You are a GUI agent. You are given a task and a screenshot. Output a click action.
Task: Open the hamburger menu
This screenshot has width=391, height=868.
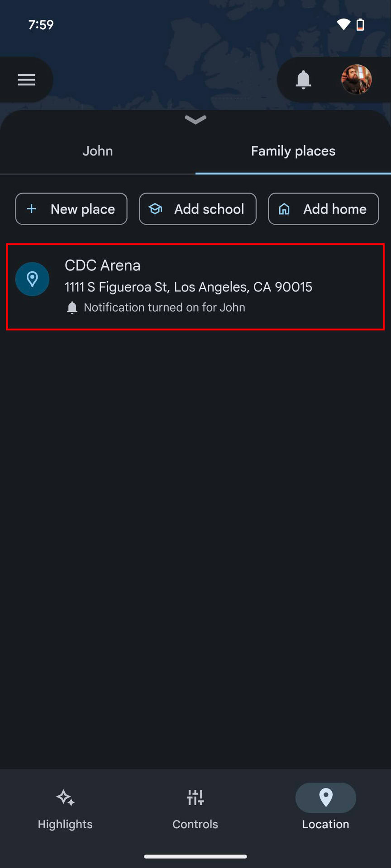[26, 80]
